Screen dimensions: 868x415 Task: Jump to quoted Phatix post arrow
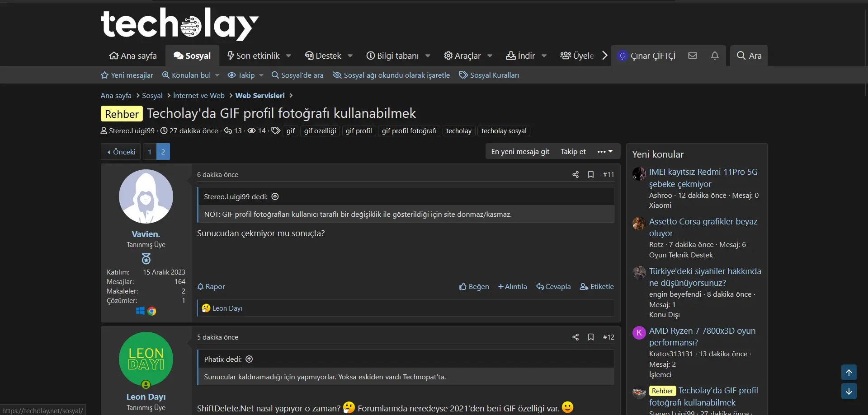click(249, 359)
